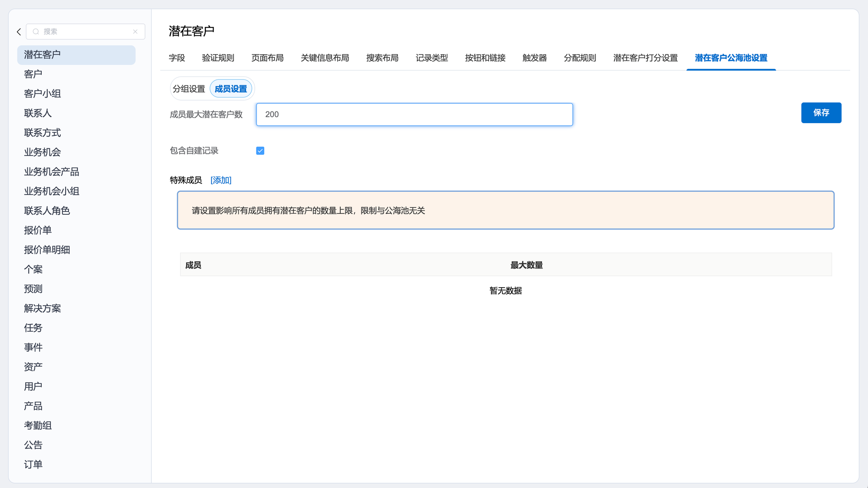Click the back arrow icon
Image resolution: width=868 pixels, height=488 pixels.
[19, 32]
